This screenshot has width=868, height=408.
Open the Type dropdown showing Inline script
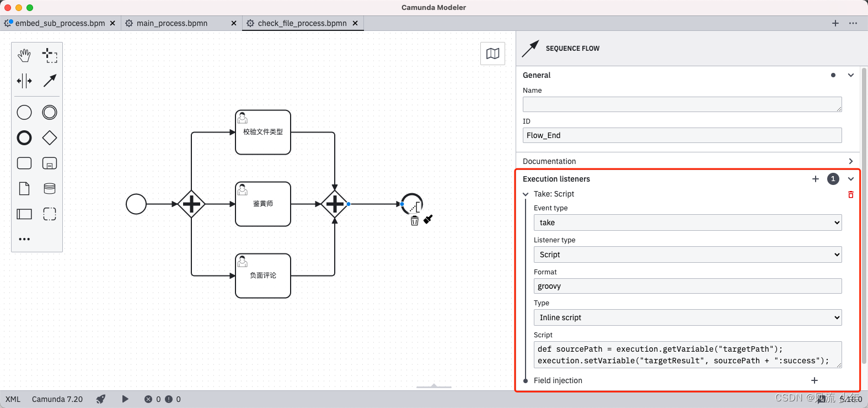(688, 317)
